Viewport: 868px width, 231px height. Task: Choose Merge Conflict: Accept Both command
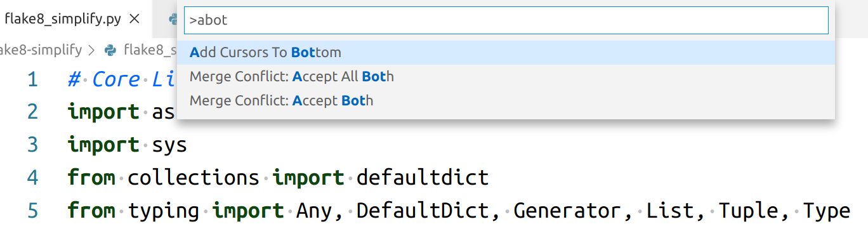[x=506, y=101]
